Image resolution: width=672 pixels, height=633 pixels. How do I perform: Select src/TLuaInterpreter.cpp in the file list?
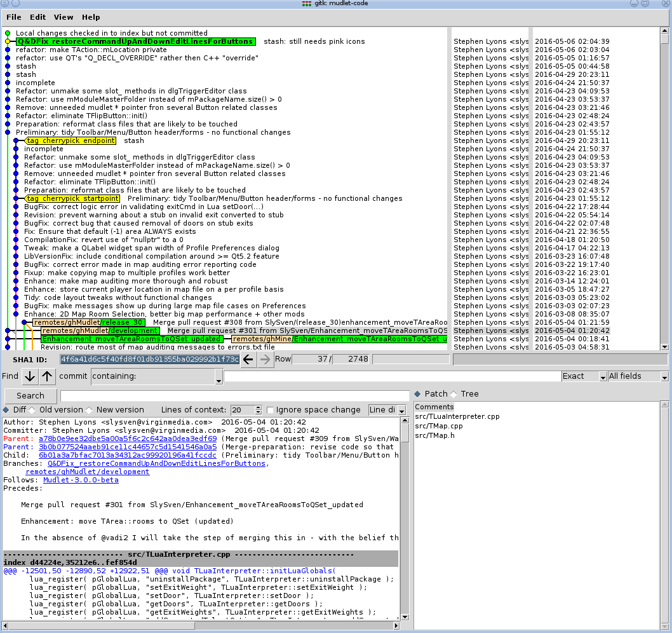tap(457, 416)
